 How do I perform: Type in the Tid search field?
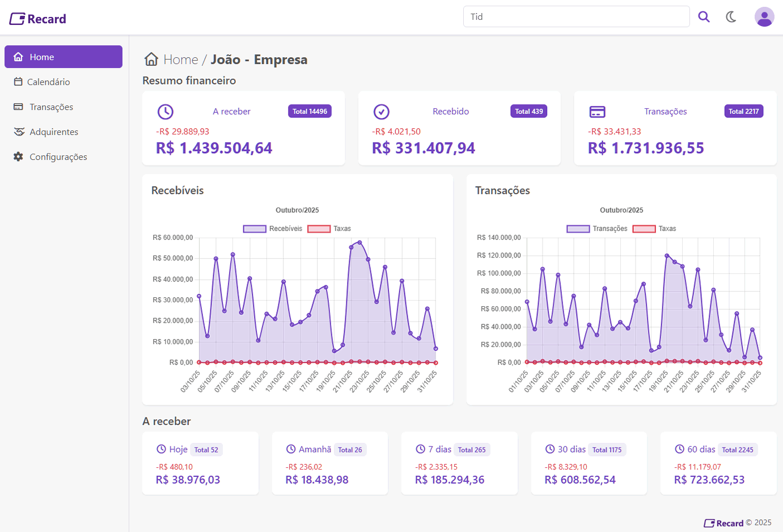pyautogui.click(x=575, y=17)
